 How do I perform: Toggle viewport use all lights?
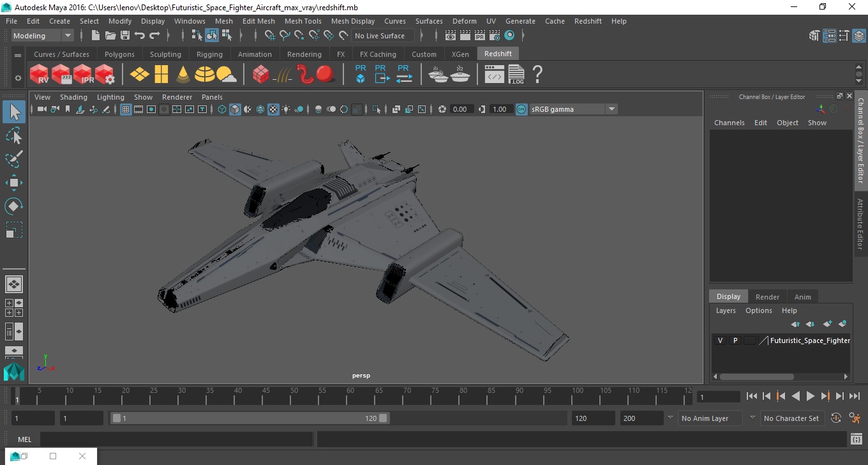click(x=286, y=109)
